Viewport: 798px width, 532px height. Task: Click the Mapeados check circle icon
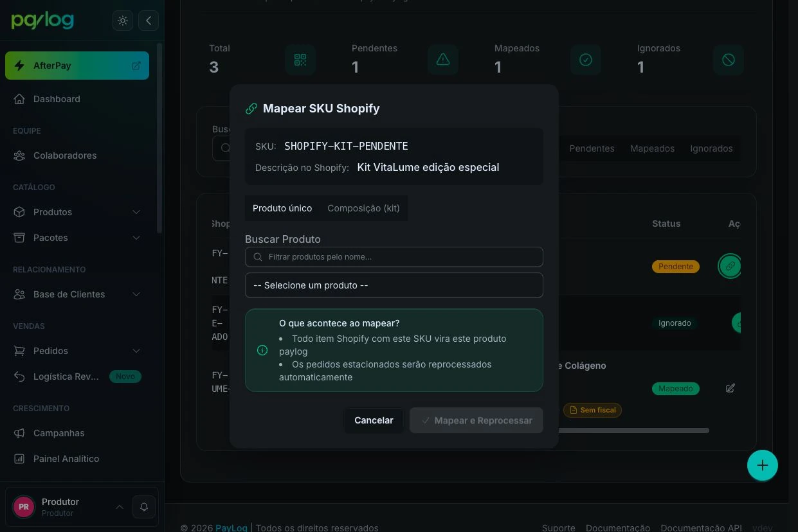point(586,60)
